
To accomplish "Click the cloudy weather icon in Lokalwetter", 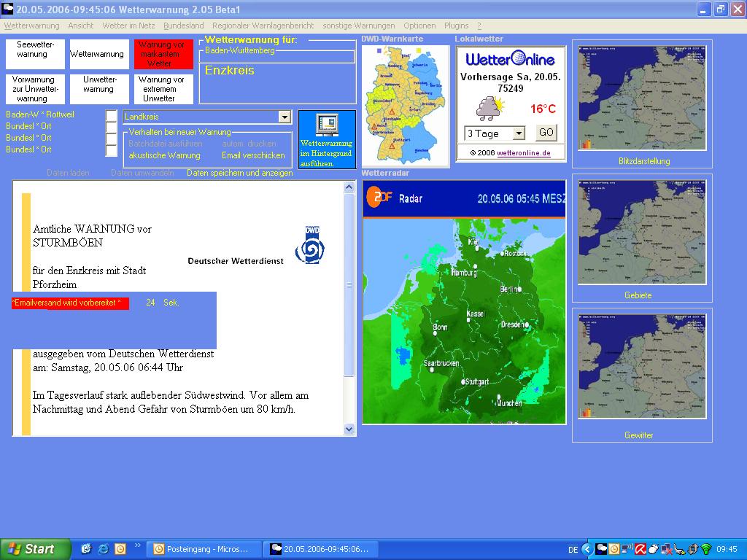I will click(x=489, y=108).
